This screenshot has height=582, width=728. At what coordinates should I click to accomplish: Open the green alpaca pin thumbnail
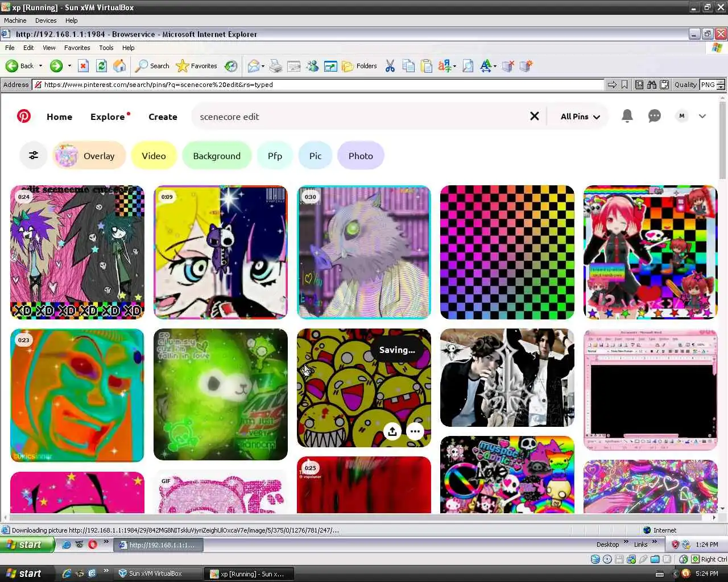pyautogui.click(x=221, y=394)
